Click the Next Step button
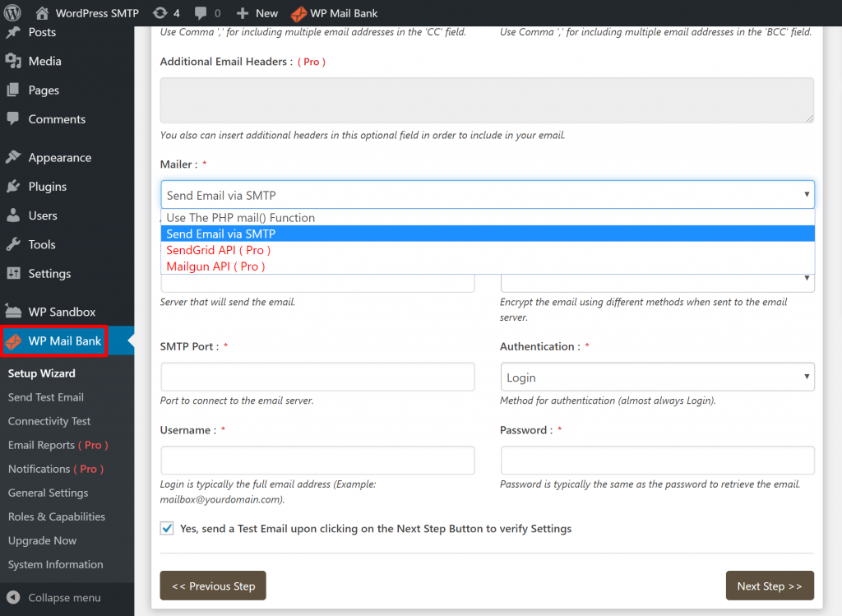The width and height of the screenshot is (842, 616). pos(770,586)
